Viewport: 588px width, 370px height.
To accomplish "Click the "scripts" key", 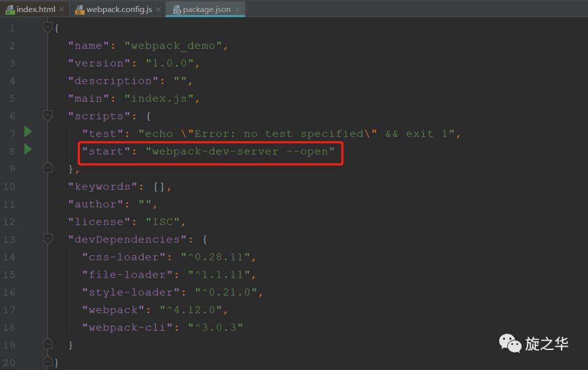I will click(x=99, y=116).
